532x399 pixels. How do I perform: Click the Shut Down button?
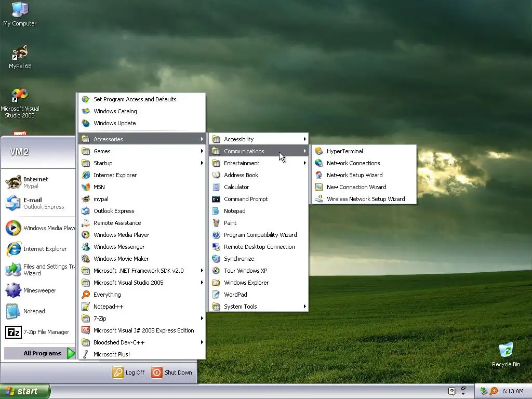(171, 373)
